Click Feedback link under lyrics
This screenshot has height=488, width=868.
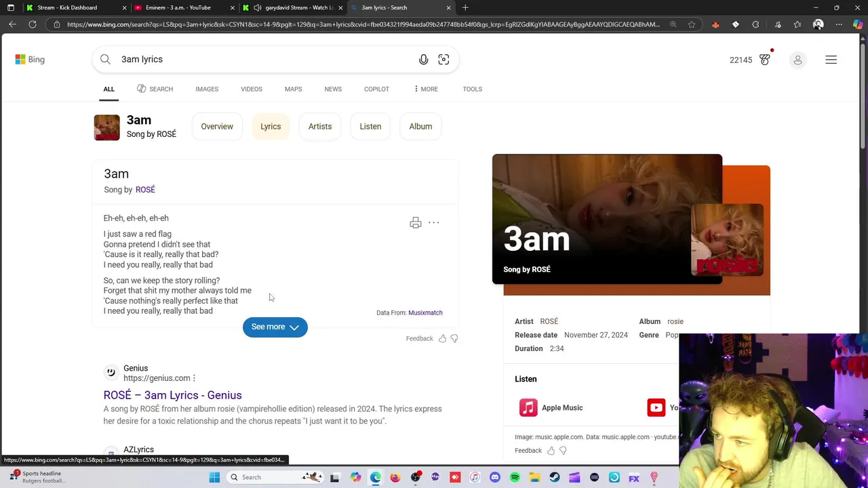point(419,338)
